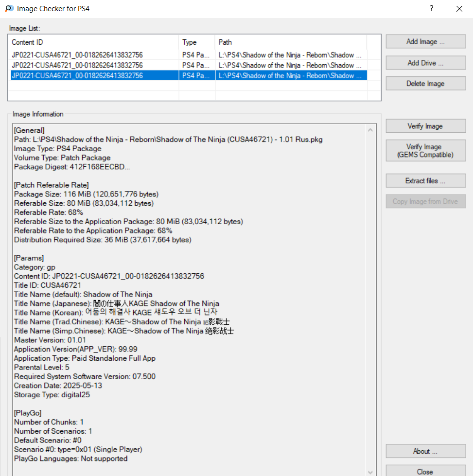Click the Add Drive button

click(x=426, y=63)
